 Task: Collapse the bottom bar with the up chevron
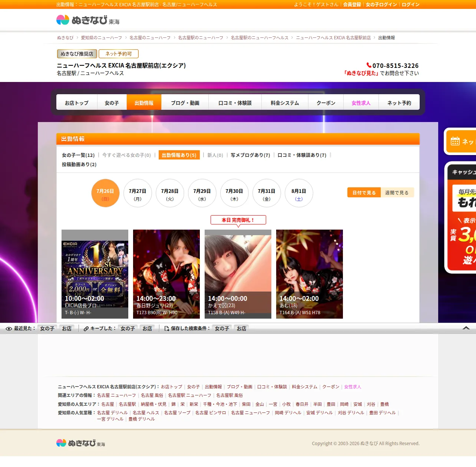pos(466,328)
